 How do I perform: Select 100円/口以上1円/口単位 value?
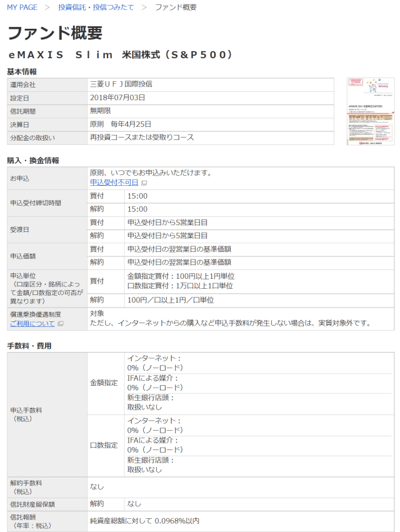(x=171, y=300)
